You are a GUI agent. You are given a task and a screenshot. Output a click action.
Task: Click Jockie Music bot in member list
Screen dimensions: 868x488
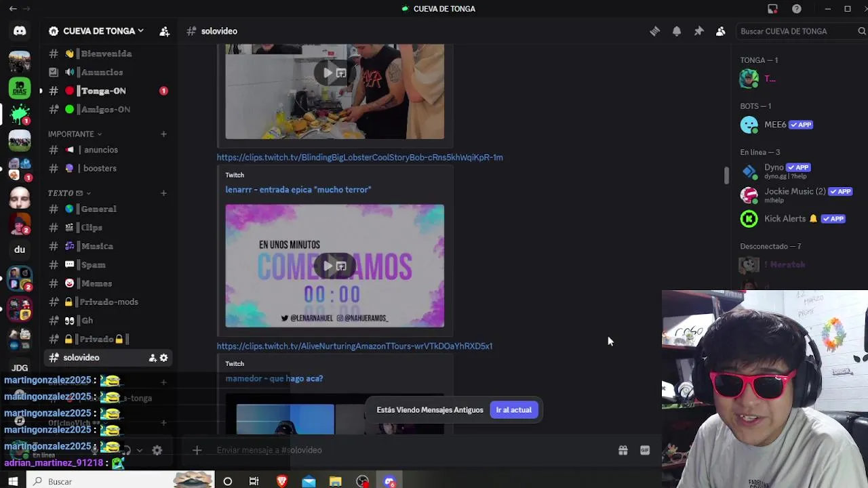(799, 195)
